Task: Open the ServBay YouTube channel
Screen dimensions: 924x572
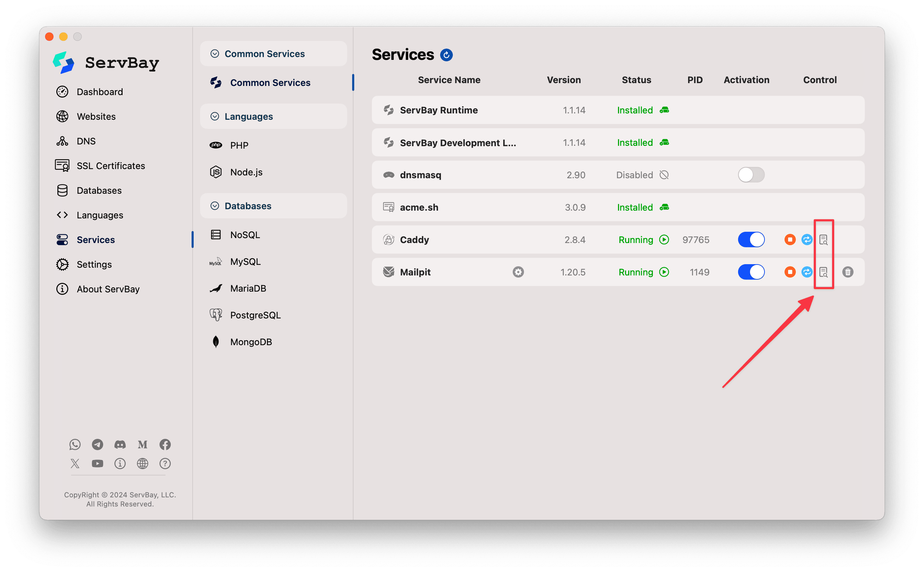Action: pyautogui.click(x=98, y=464)
